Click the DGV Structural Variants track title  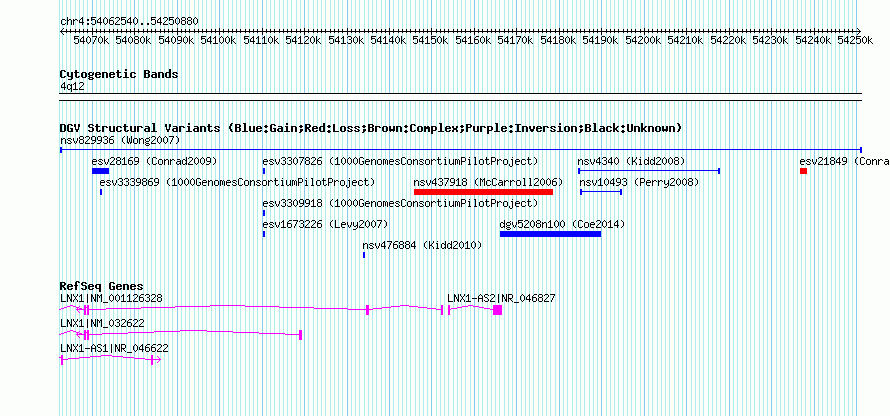pyautogui.click(x=371, y=128)
